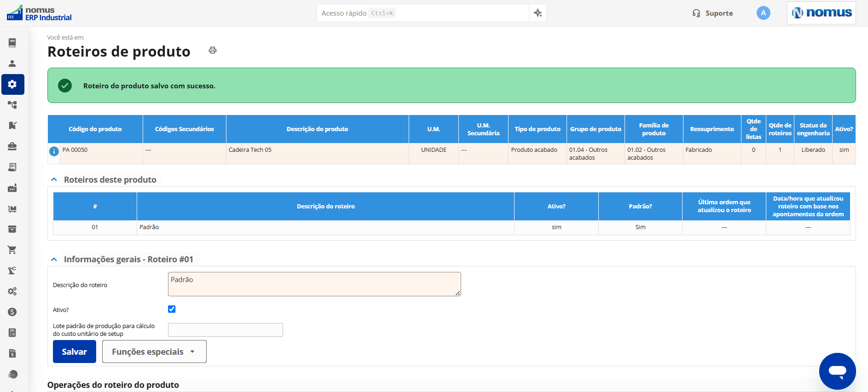The width and height of the screenshot is (868, 392).
Task: Open the shopping cart module in sidebar
Action: click(x=12, y=250)
